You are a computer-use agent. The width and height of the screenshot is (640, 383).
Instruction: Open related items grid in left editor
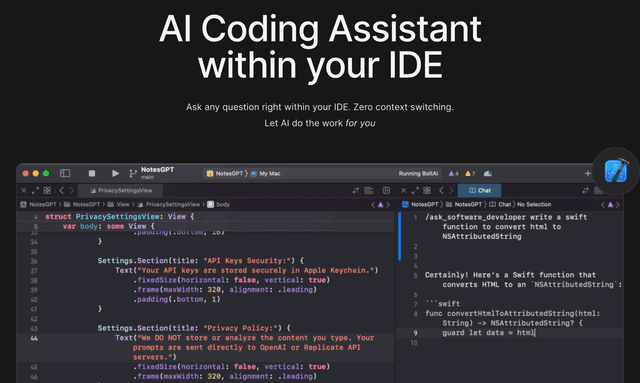[x=47, y=190]
